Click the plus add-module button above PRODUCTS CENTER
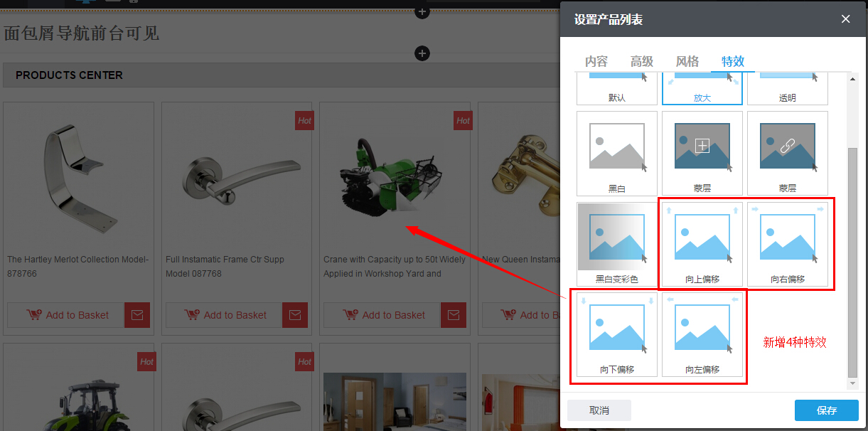This screenshot has height=431, width=868. click(422, 53)
